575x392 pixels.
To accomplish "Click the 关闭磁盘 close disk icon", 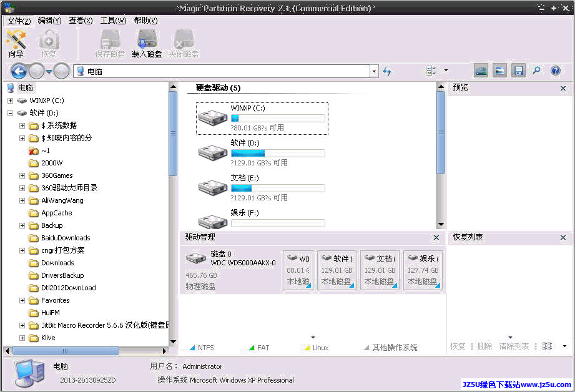I will click(x=184, y=44).
